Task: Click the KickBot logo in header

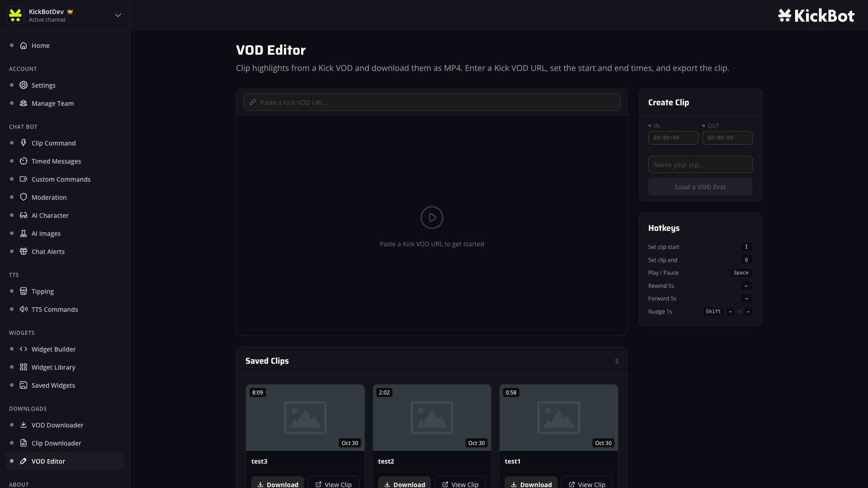Action: click(x=816, y=15)
